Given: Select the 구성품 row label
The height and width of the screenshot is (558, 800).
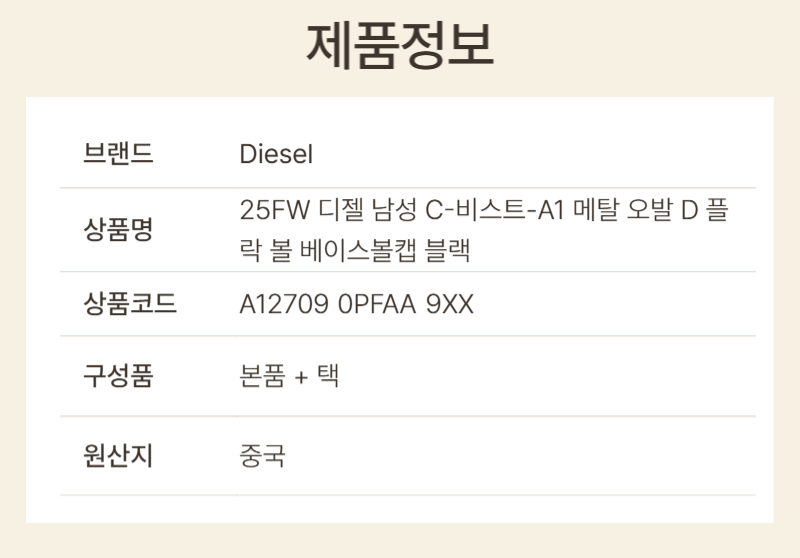Looking at the screenshot, I should 118,377.
